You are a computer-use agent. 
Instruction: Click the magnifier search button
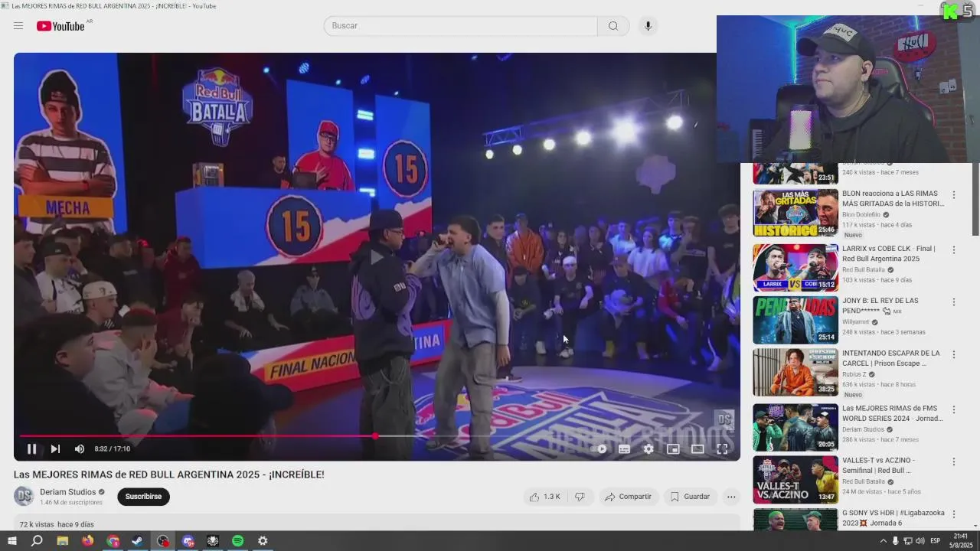coord(613,26)
